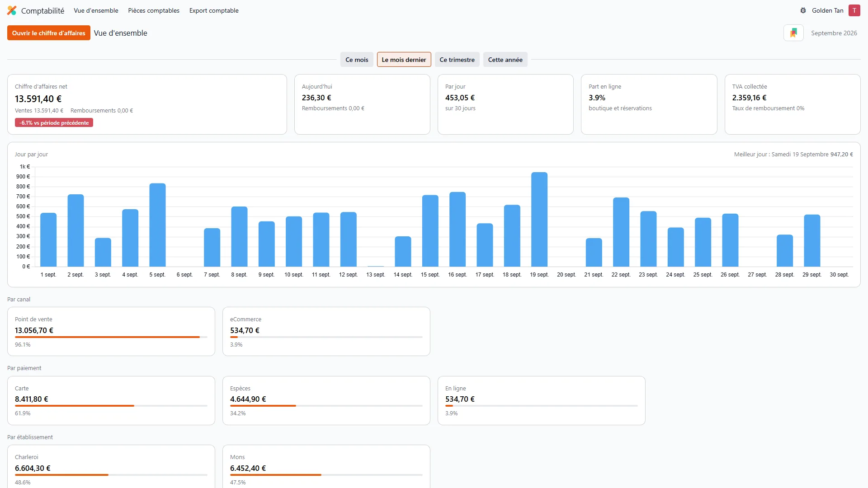868x488 pixels.
Task: Click the Point de vente 13.056,70 € amount
Action: pos(34,331)
